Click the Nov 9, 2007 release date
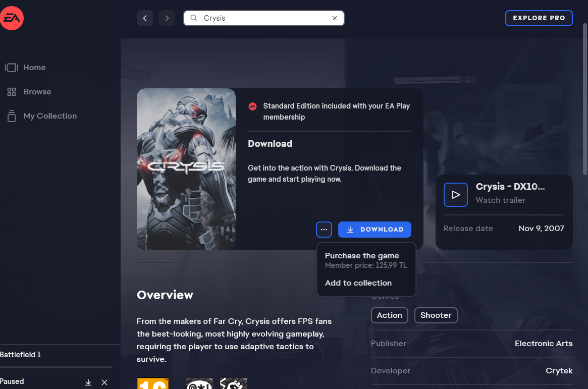Image resolution: width=588 pixels, height=389 pixels. (x=541, y=228)
